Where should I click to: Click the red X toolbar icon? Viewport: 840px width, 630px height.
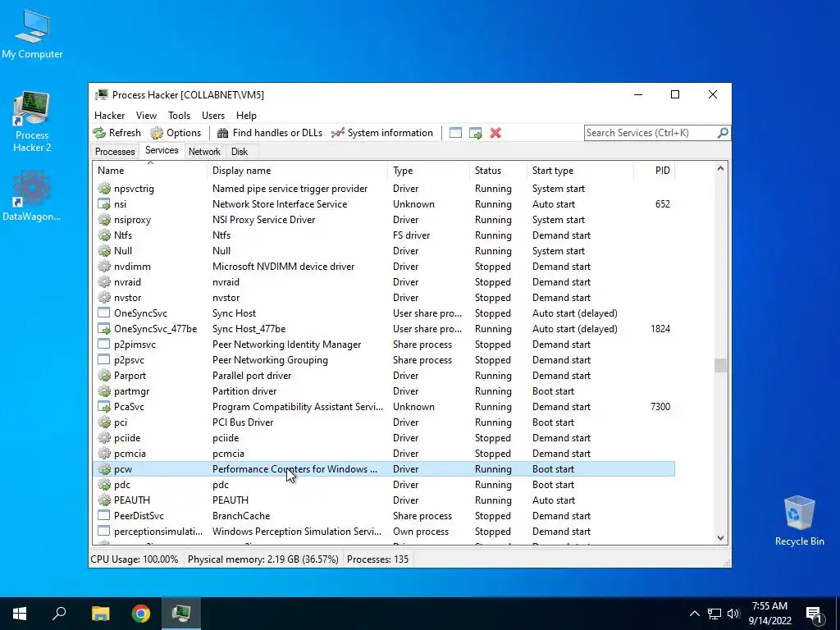tap(495, 133)
